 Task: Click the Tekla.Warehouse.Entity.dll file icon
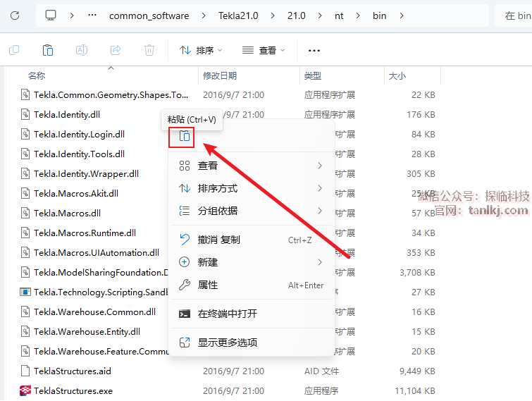25,331
